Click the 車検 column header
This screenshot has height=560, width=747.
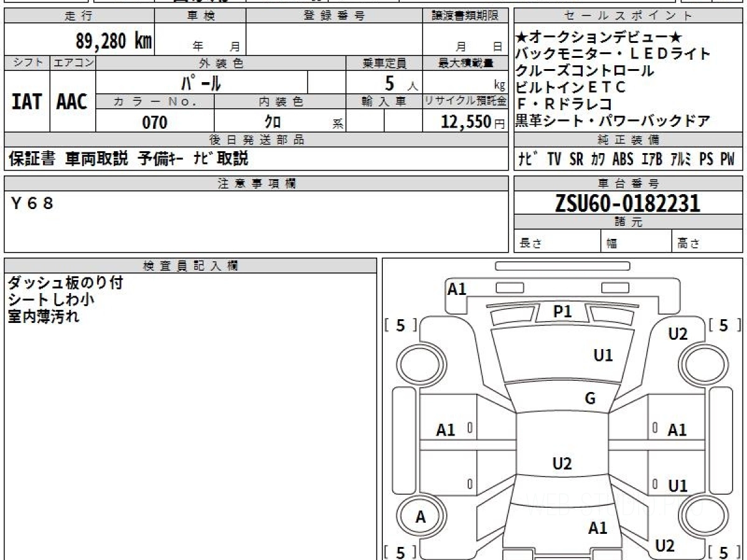pyautogui.click(x=200, y=16)
